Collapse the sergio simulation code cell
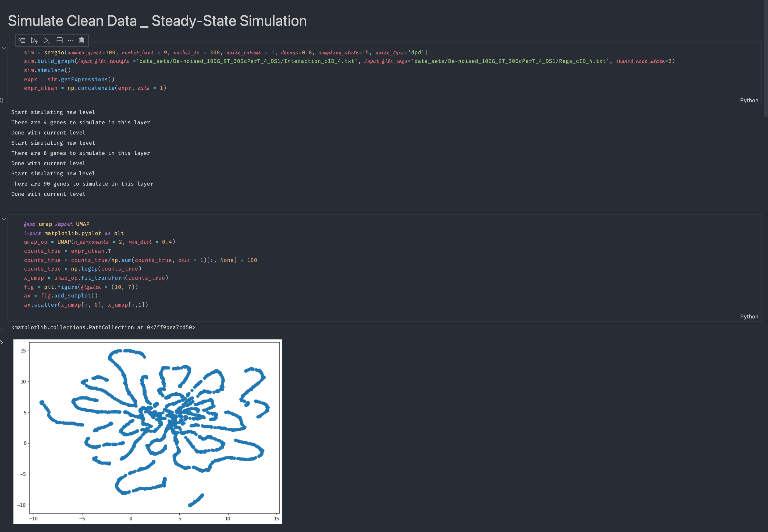Image resolution: width=768 pixels, height=532 pixels. 4,48
